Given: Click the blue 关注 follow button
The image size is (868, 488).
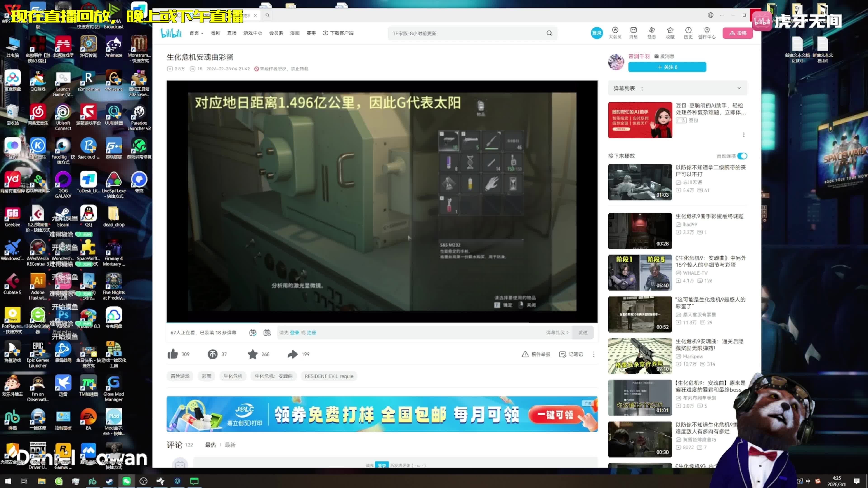Looking at the screenshot, I should coord(667,67).
